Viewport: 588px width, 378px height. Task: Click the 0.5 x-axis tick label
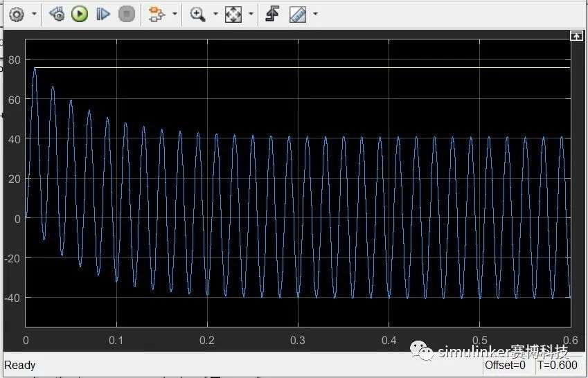(480, 340)
